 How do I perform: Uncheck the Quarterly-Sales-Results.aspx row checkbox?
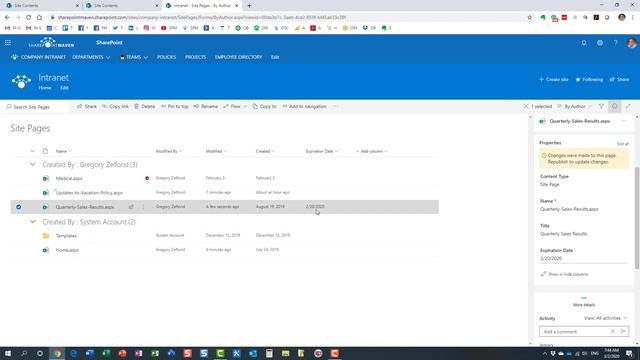pos(19,207)
